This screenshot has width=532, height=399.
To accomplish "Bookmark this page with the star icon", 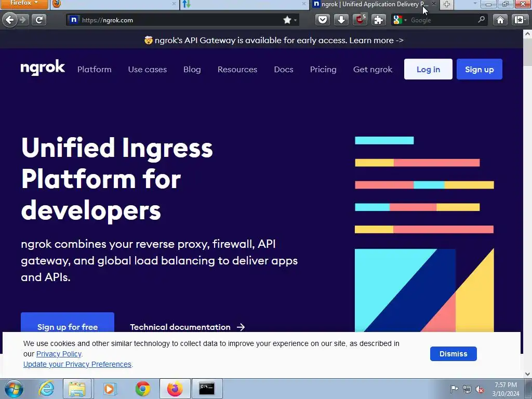I will (x=287, y=20).
